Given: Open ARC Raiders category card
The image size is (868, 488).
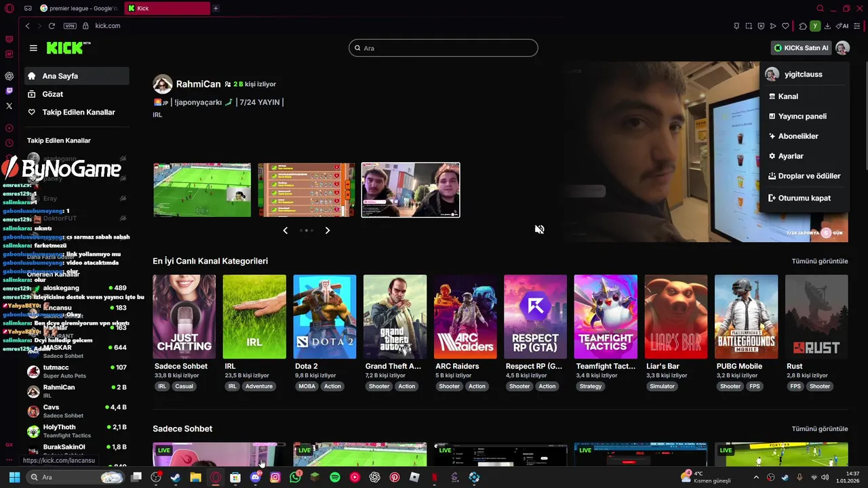Looking at the screenshot, I should (465, 317).
